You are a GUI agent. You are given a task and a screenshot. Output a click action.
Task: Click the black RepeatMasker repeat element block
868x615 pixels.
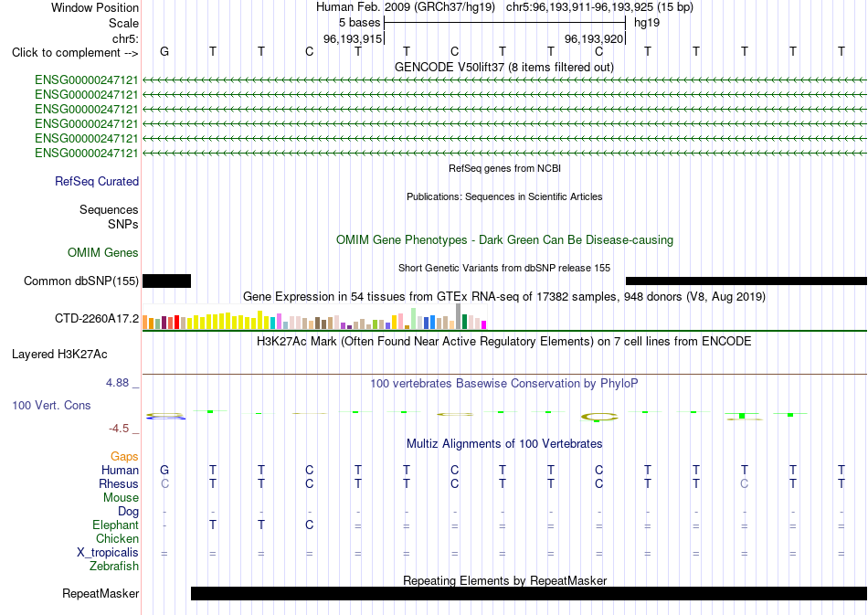[x=529, y=593]
